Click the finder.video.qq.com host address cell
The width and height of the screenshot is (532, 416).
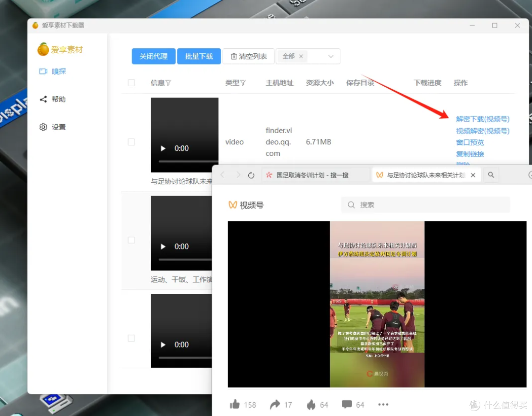pos(278,142)
